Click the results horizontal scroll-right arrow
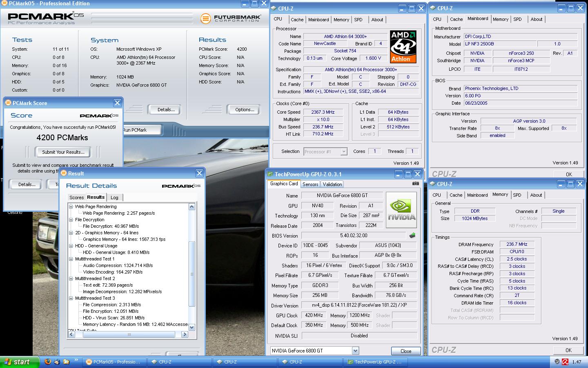This screenshot has width=588, height=368. pos(185,334)
